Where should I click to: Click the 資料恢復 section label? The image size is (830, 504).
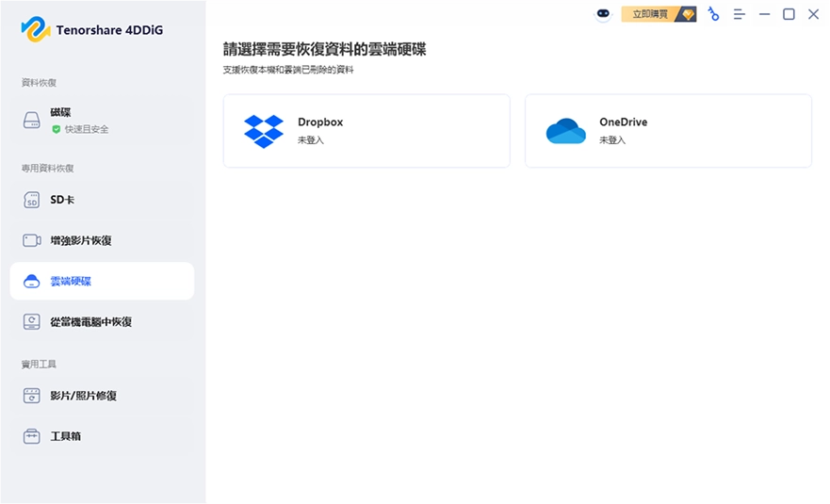39,83
